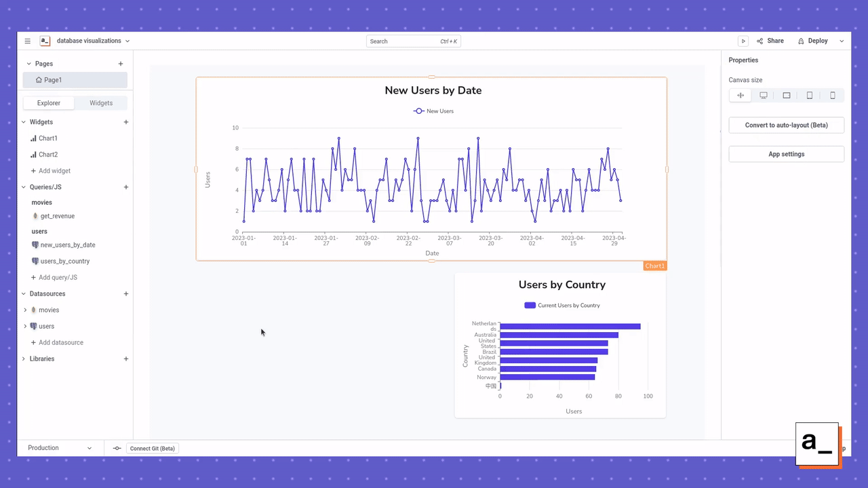The image size is (868, 488).
Task: Set canvas size to tablet
Action: (810, 95)
